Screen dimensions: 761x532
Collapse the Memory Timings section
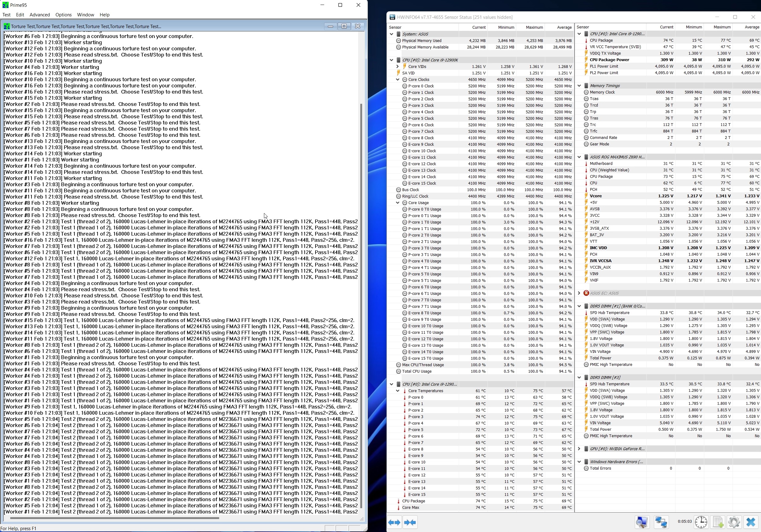[579, 86]
